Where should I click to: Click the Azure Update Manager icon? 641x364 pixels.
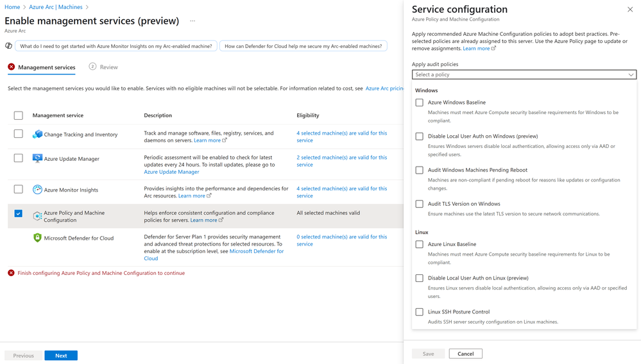pyautogui.click(x=37, y=158)
